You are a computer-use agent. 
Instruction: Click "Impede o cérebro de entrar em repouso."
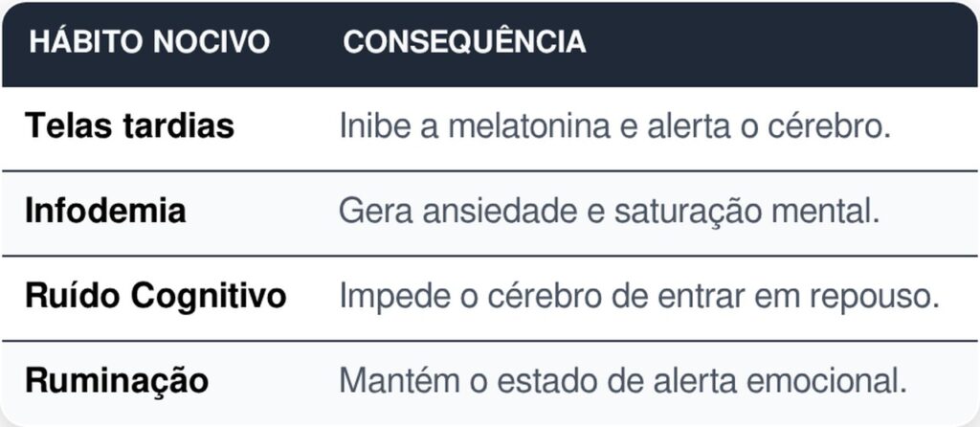(x=638, y=296)
